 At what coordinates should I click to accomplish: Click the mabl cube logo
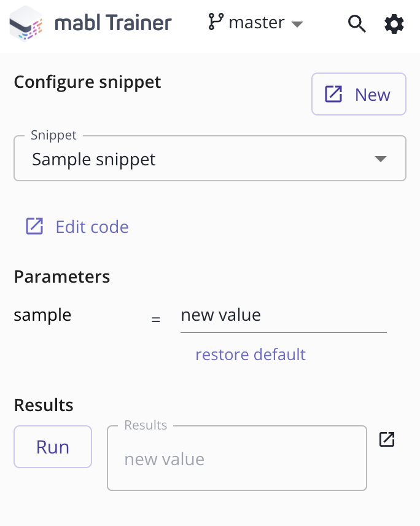point(26,23)
